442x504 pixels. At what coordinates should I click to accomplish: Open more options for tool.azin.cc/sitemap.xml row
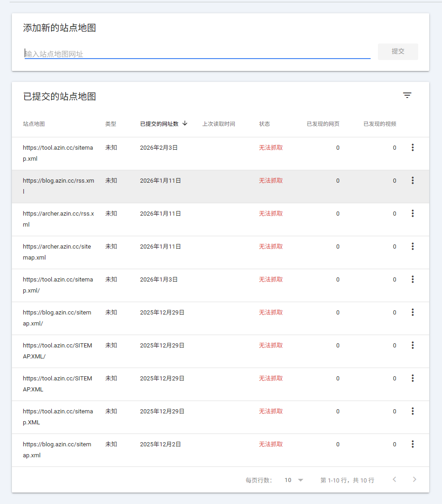tap(412, 147)
